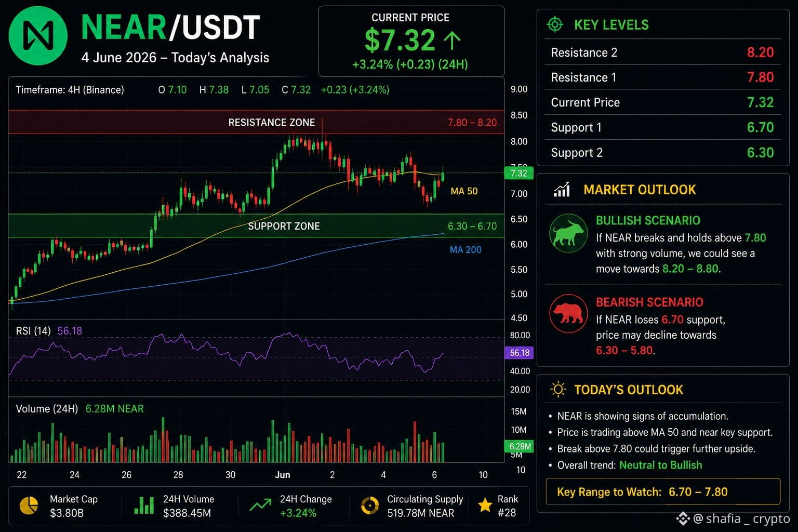Image resolution: width=798 pixels, height=532 pixels.
Task: Click the MA 200 line label
Action: pyautogui.click(x=465, y=250)
